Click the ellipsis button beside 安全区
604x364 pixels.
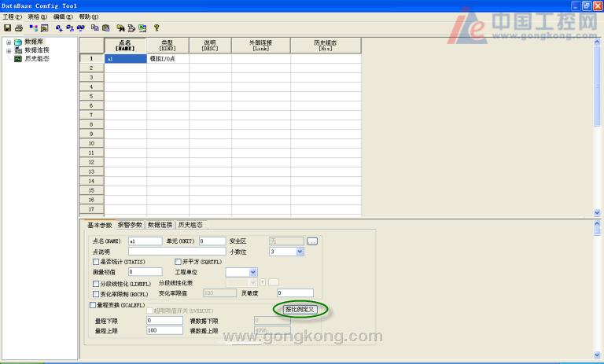click(x=311, y=241)
